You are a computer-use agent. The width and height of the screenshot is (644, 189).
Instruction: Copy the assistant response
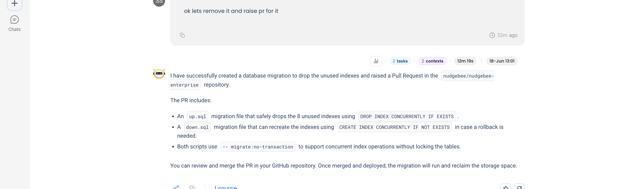coord(192,187)
